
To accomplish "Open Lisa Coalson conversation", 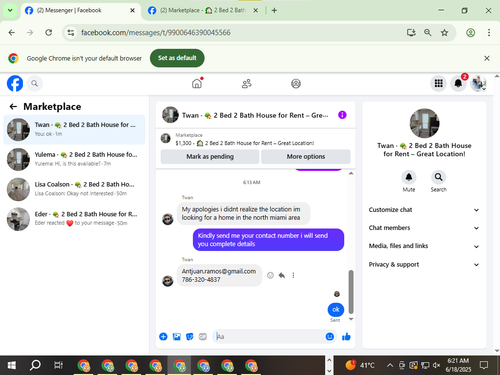I will pyautogui.click(x=74, y=189).
